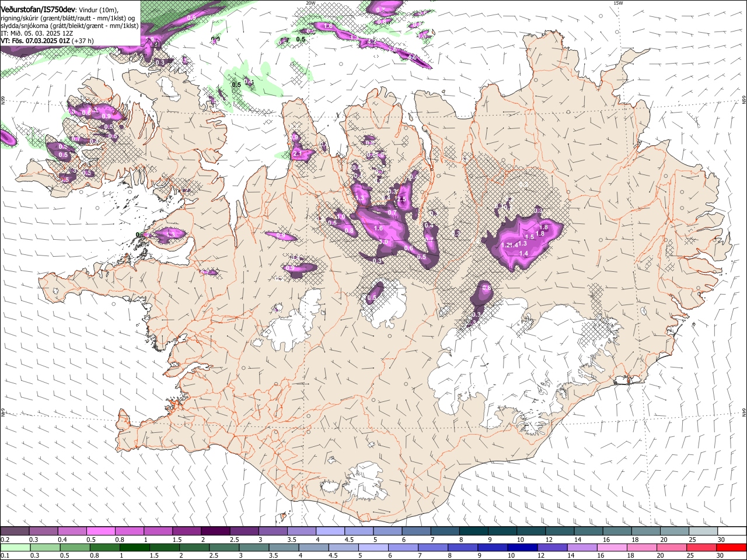747x560 pixels.
Task: Click the '15W' longitude label on the top edge
Action: [618, 3]
